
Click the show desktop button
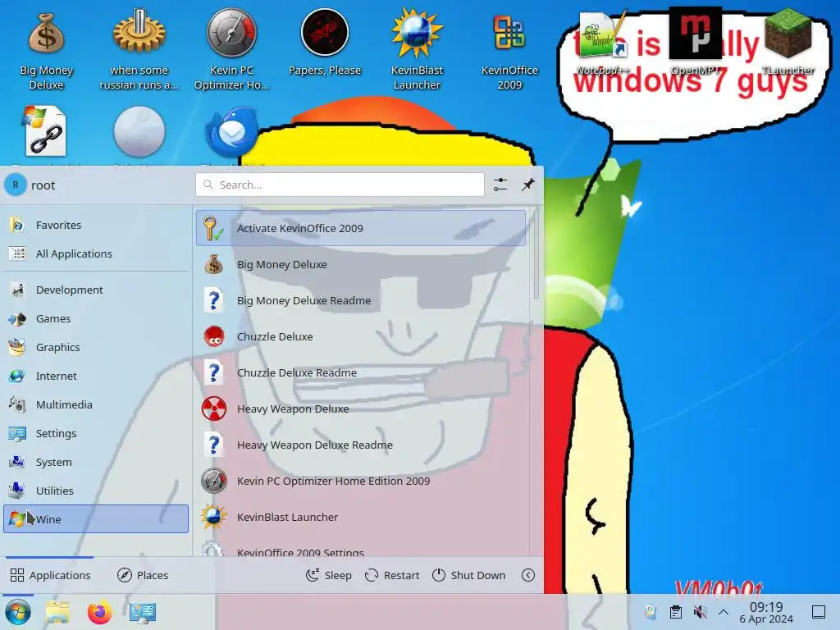point(819,612)
